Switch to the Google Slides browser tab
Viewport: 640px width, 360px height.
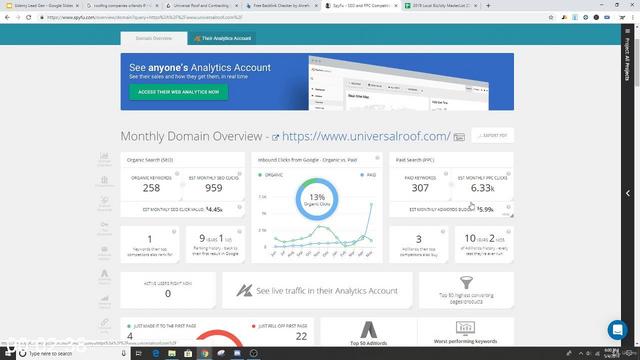pos(43,6)
